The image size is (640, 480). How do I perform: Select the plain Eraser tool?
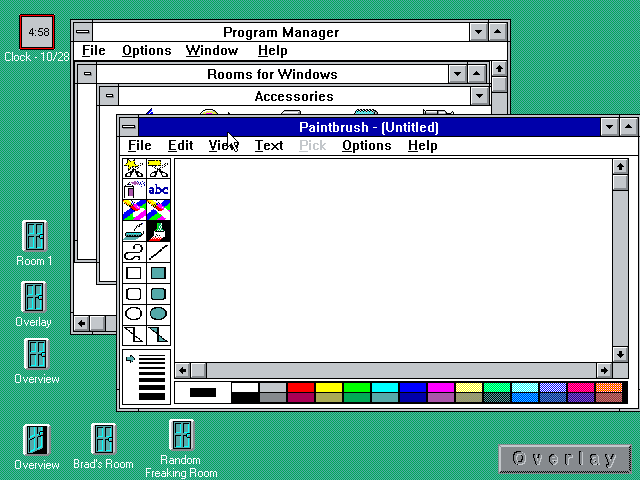tap(158, 210)
